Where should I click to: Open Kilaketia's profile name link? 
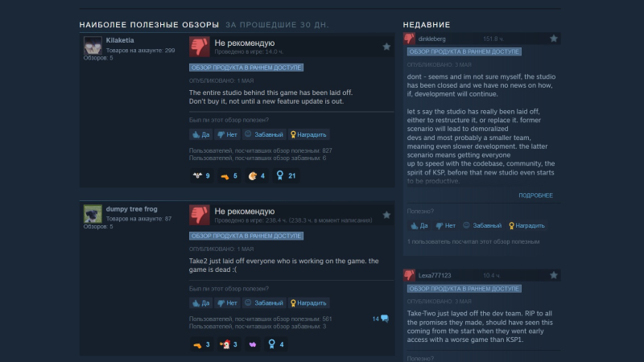pyautogui.click(x=120, y=40)
